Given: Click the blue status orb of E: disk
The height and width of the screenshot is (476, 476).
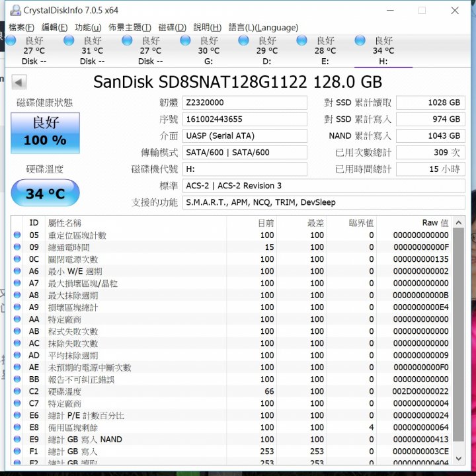Looking at the screenshot, I should click(x=301, y=40).
